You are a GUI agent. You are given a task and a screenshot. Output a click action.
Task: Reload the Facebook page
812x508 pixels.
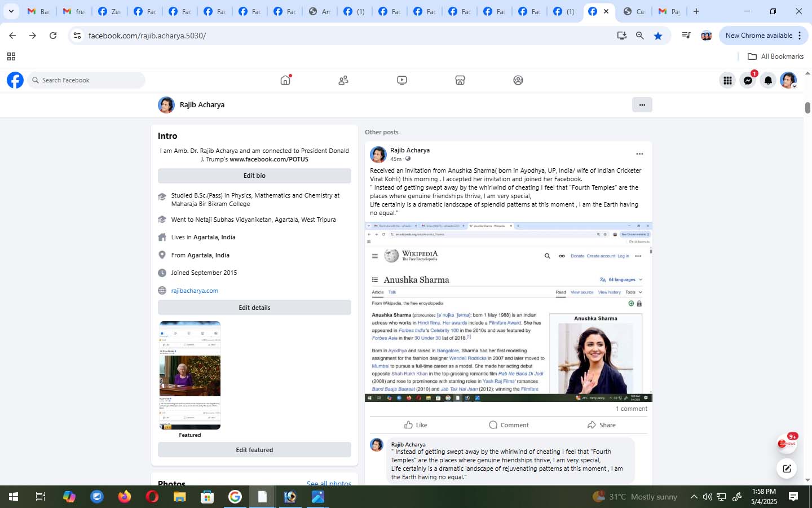[x=53, y=36]
